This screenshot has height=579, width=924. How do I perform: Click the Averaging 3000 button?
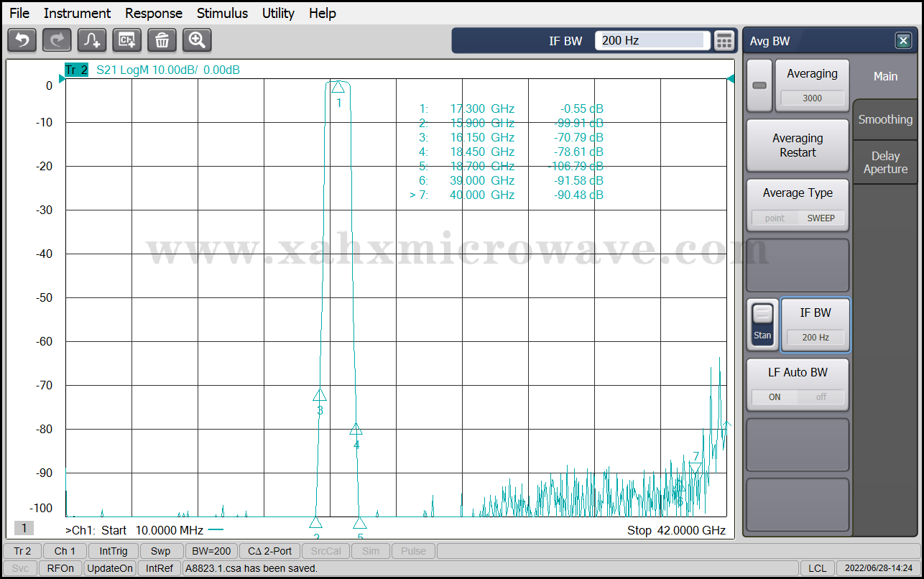[812, 85]
